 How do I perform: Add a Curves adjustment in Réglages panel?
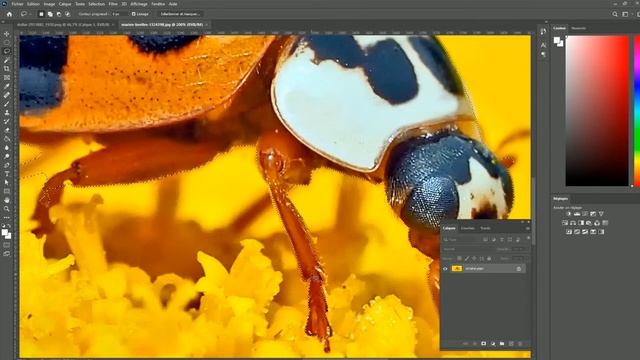coord(585,214)
